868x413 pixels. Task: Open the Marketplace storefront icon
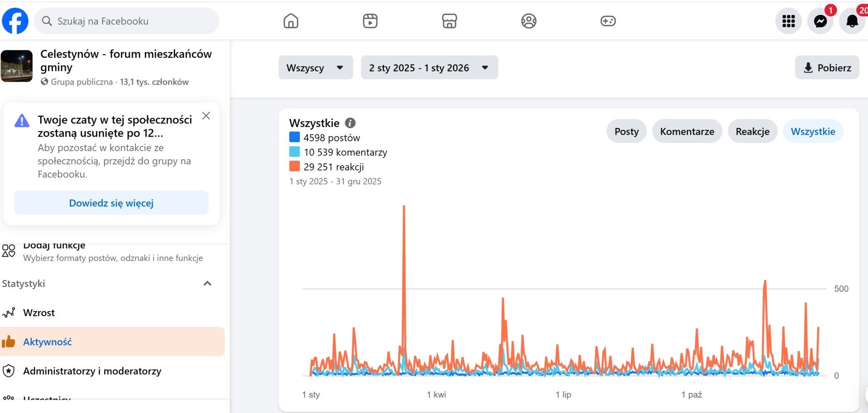coord(449,21)
